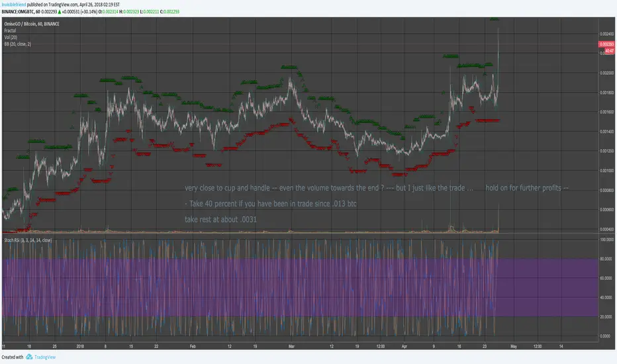The width and height of the screenshot is (617, 364).
Task: Click the 'take rest at about .0031' annotation
Action: 220,220
